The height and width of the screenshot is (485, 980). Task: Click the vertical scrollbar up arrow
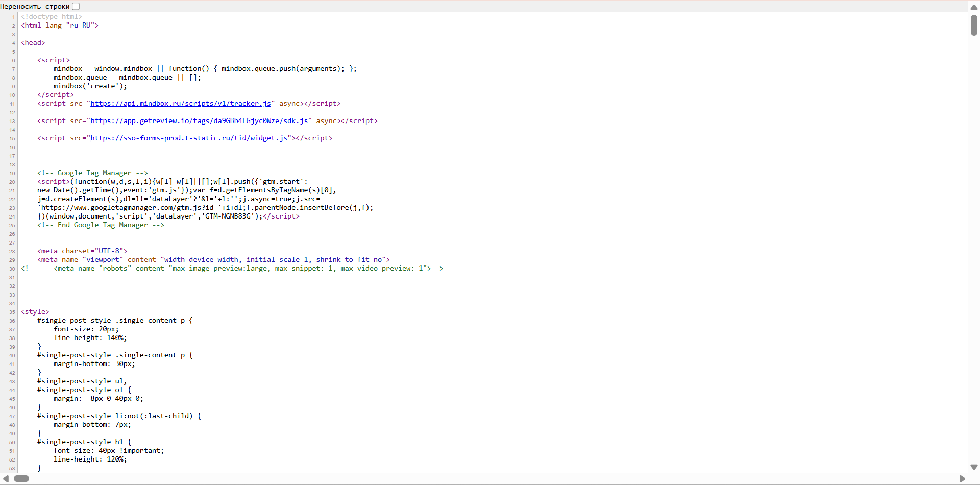tap(974, 7)
